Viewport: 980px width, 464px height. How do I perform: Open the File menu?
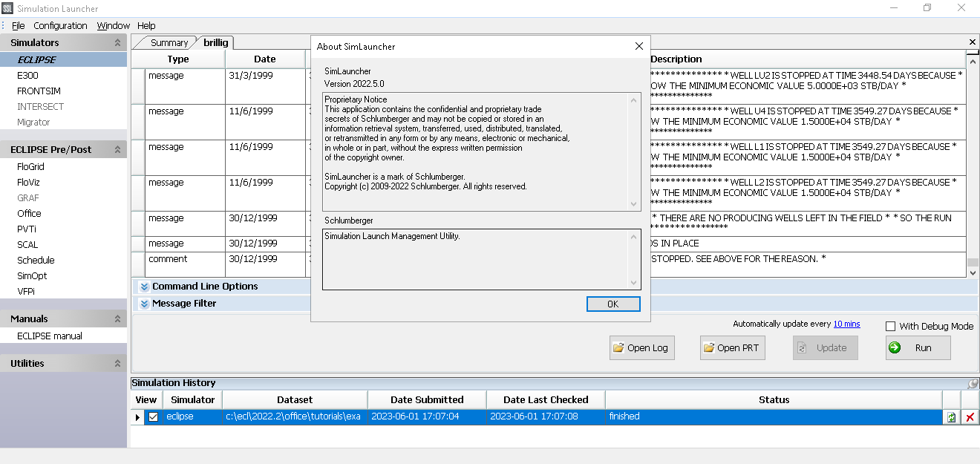click(x=18, y=25)
